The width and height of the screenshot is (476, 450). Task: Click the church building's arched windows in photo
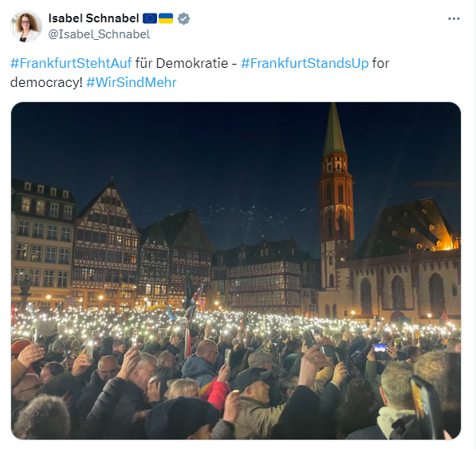[x=399, y=292]
